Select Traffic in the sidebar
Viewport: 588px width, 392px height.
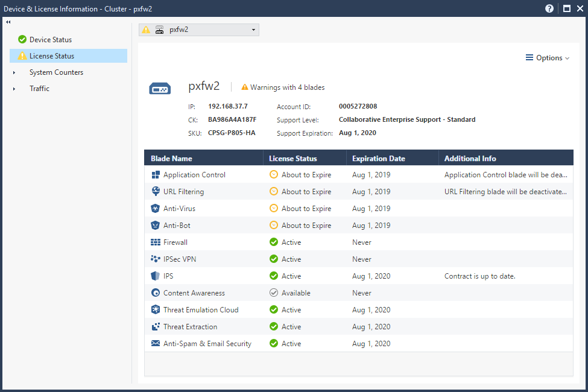coord(39,89)
